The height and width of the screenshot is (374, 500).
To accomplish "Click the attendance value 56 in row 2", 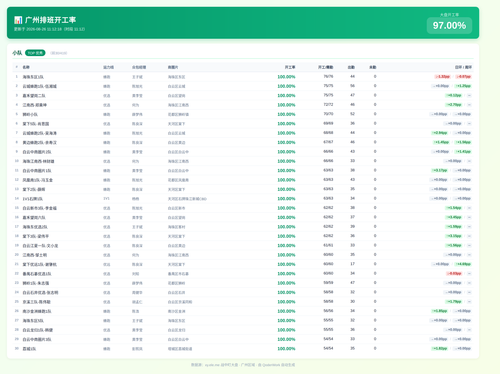I will pyautogui.click(x=352, y=86).
